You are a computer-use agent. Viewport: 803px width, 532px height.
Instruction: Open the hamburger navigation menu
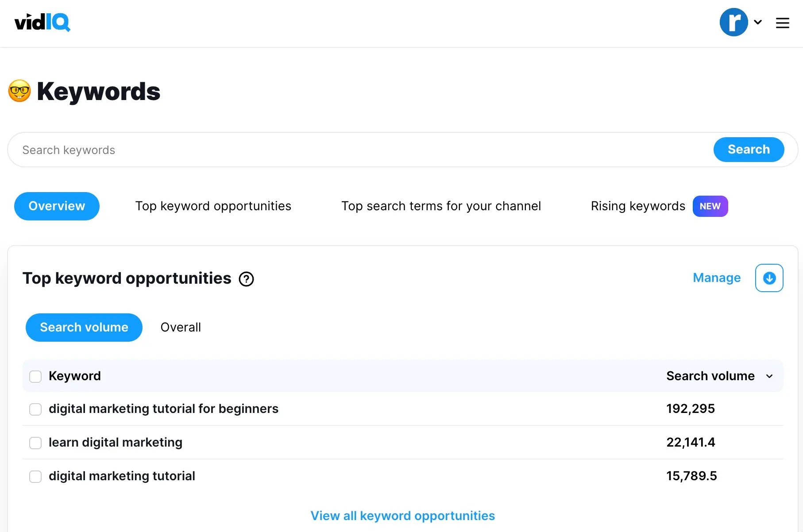[x=782, y=23]
